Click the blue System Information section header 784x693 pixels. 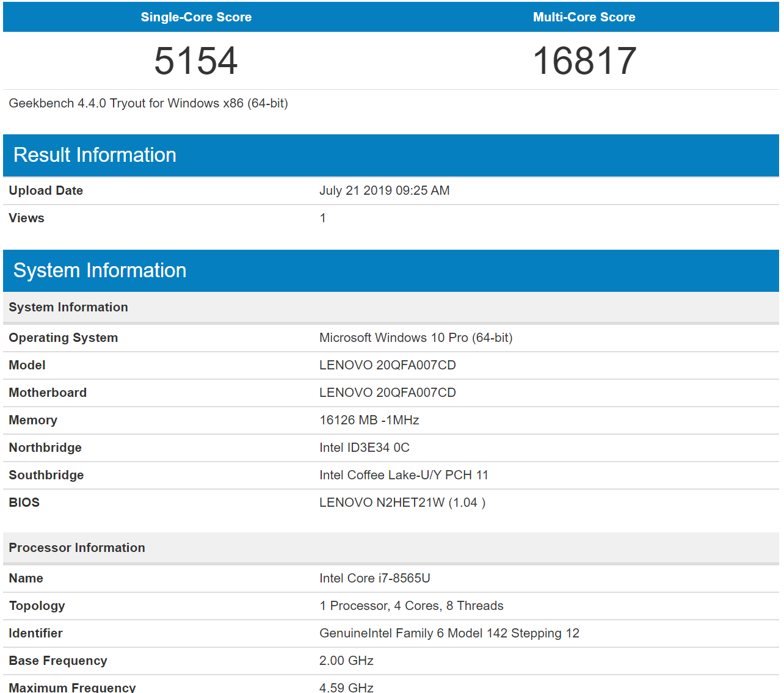point(391,270)
